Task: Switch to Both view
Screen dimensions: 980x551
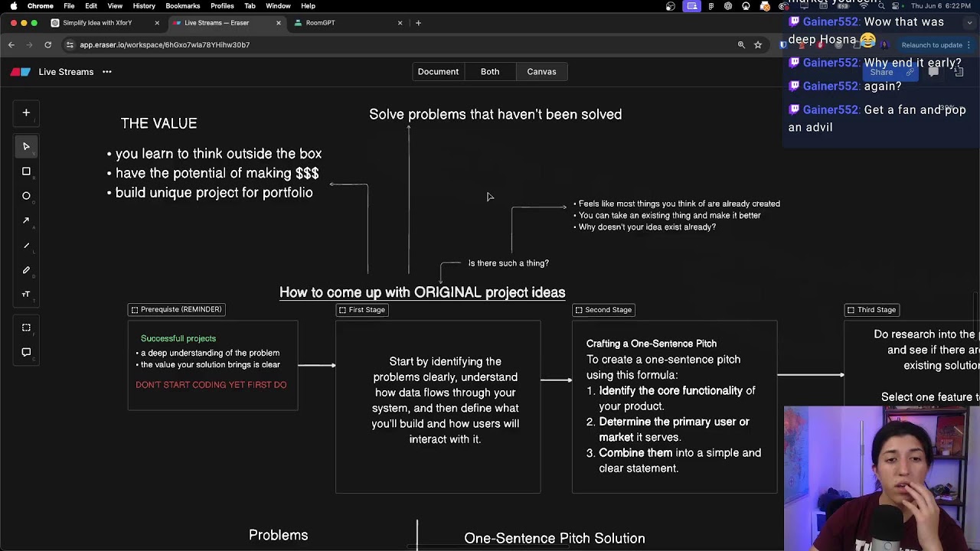Action: click(490, 72)
